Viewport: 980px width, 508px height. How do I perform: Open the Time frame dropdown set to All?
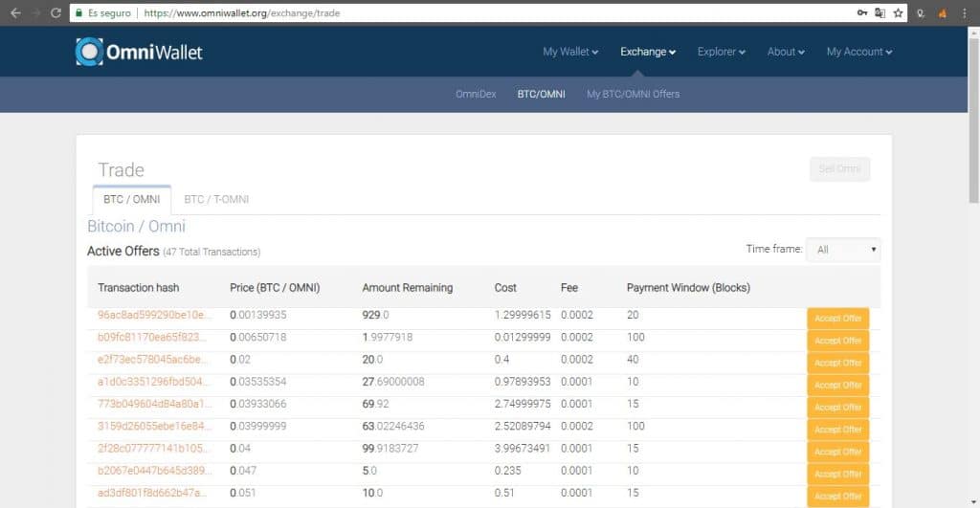click(843, 250)
